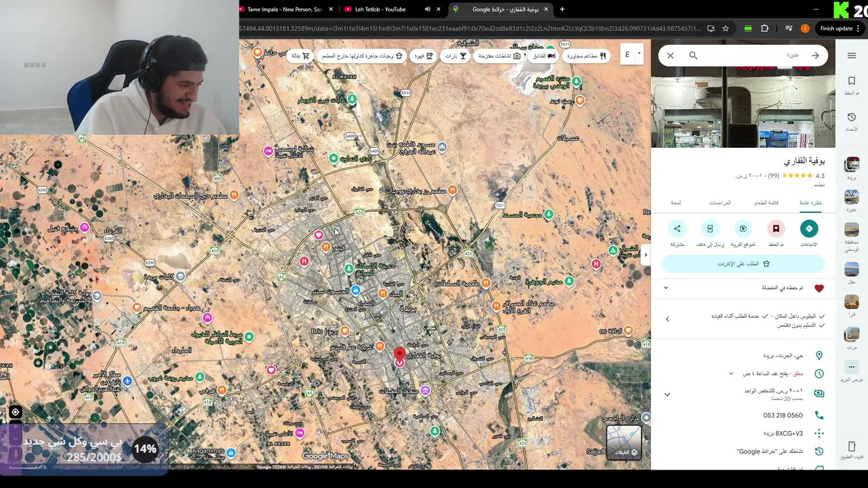Screen dimensions: 868x488
Task: Click the Qassim University (جامعة القصيم) restaurant marker
Action: [137, 308]
